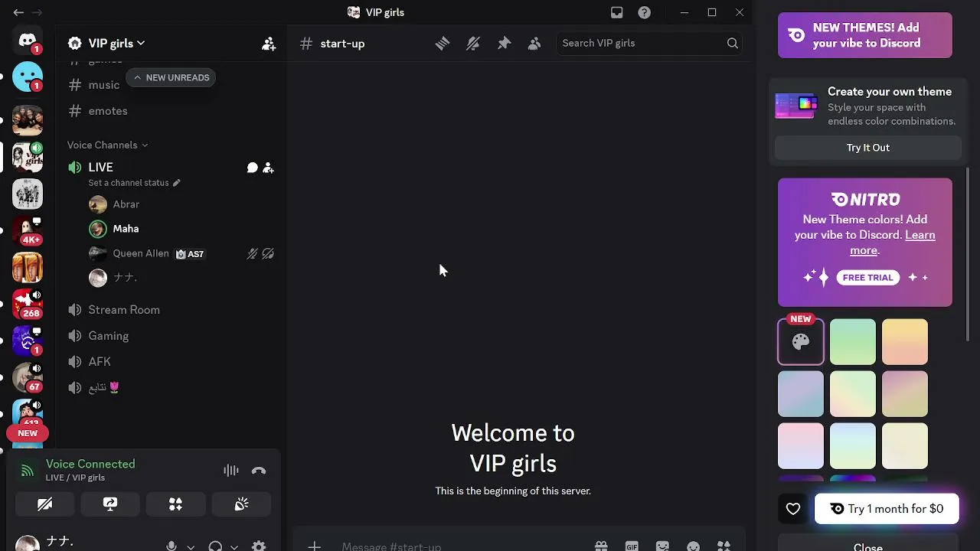The height and width of the screenshot is (551, 980).
Task: Open server with 268 badge
Action: [28, 305]
